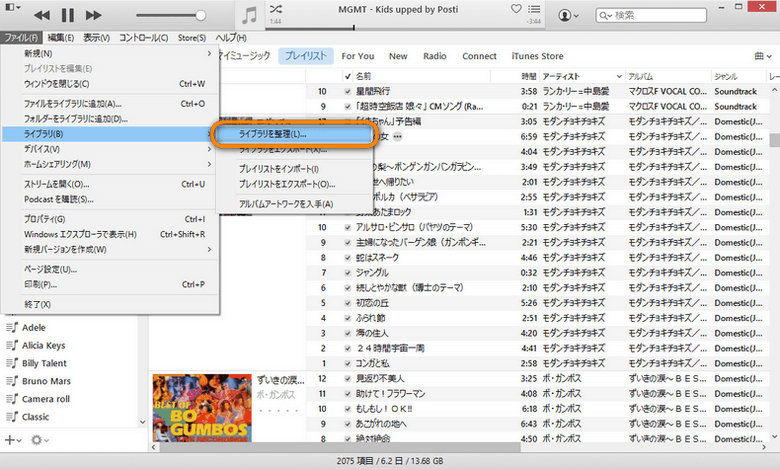Select ライブラリを整理(L)... in submenu
This screenshot has height=469, width=780.
[x=294, y=134]
